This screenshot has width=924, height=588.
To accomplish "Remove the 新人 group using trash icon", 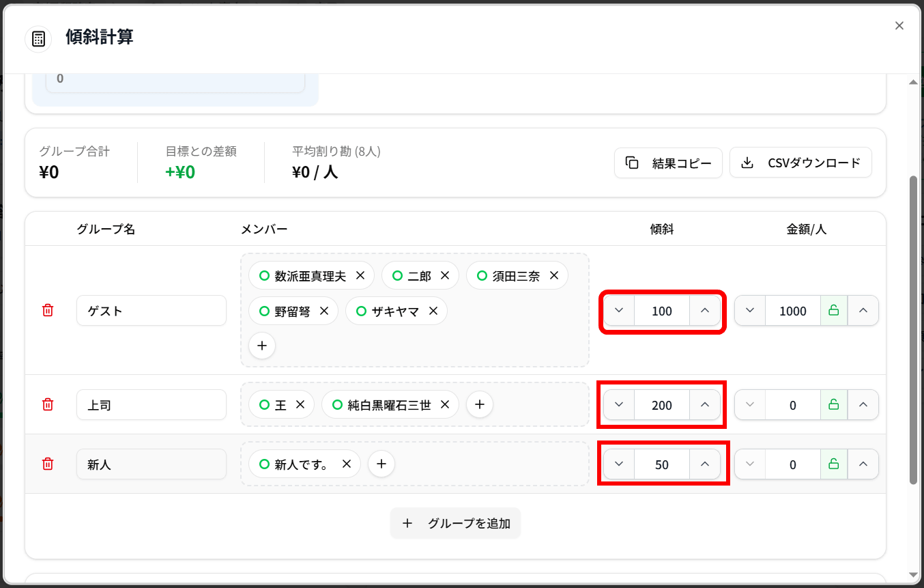I will (48, 464).
